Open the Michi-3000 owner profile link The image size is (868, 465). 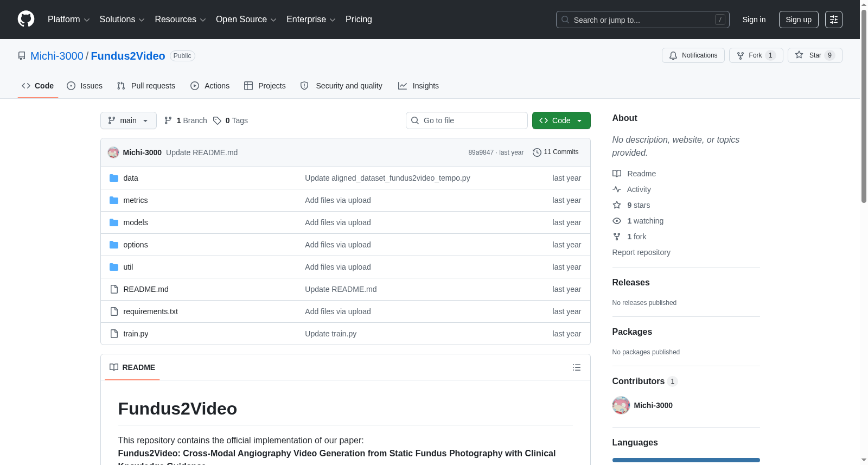pos(57,56)
